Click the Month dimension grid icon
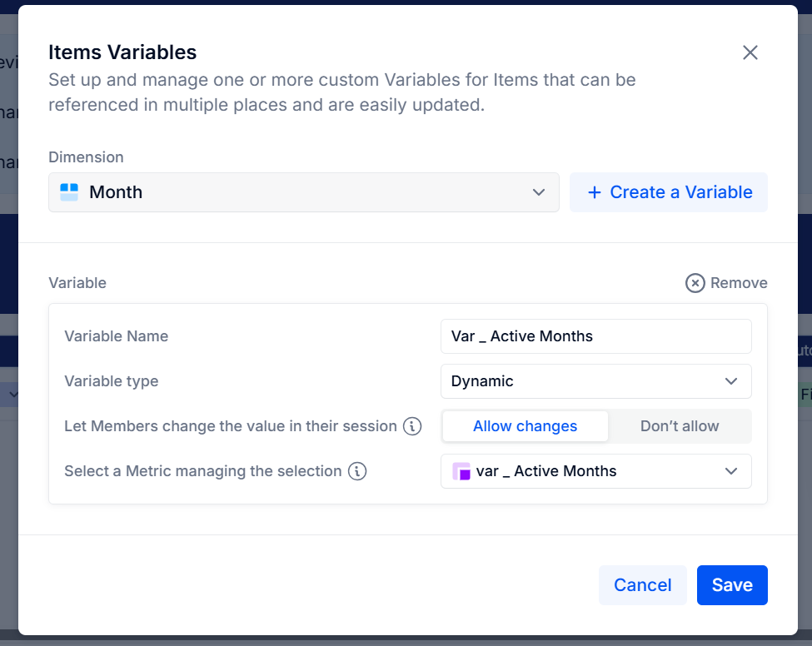812x646 pixels. pos(69,192)
